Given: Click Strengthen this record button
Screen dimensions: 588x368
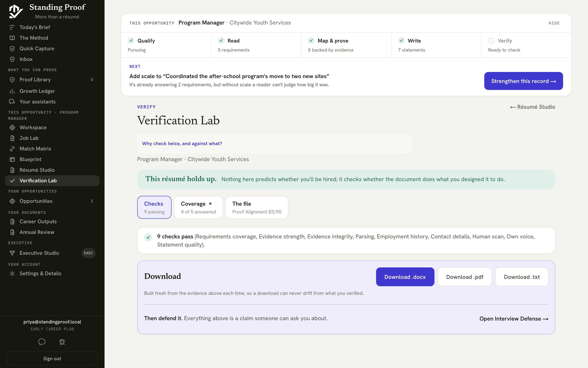Looking at the screenshot, I should [524, 81].
